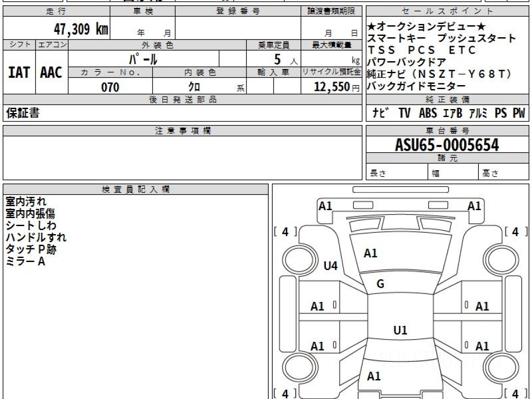
Task: Click the バックガイドモニター sales point
Action: [417, 86]
